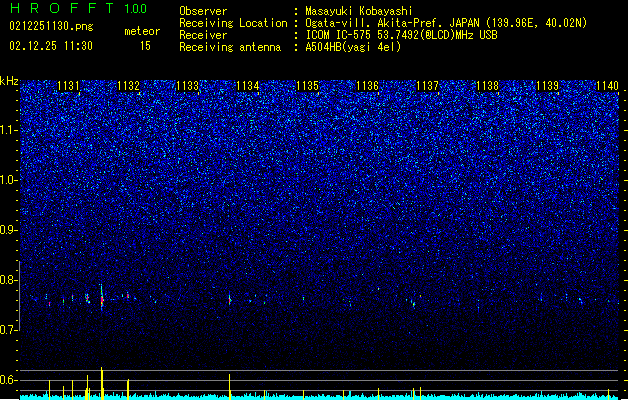Screen dimensions: 629x400
Task: Click the Ogata-vill. Akita-Pref. JAPAN location text
Action: click(446, 23)
